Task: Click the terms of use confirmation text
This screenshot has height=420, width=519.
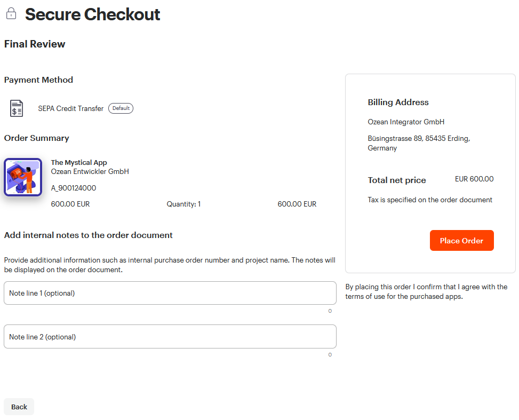Action: coord(426,291)
